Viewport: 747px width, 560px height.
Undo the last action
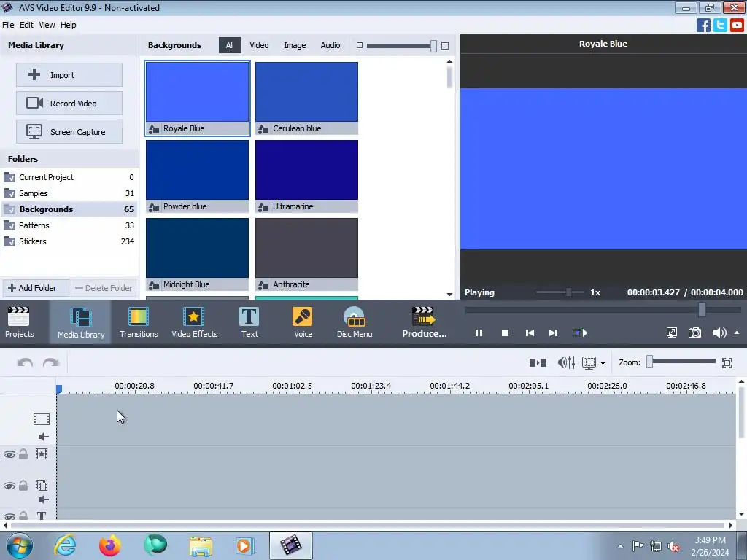[25, 363]
